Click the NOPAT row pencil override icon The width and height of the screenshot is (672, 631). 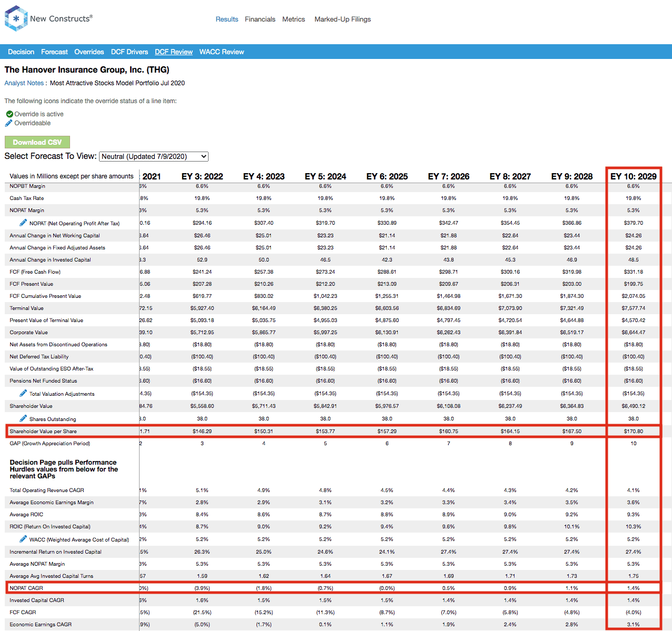[23, 223]
